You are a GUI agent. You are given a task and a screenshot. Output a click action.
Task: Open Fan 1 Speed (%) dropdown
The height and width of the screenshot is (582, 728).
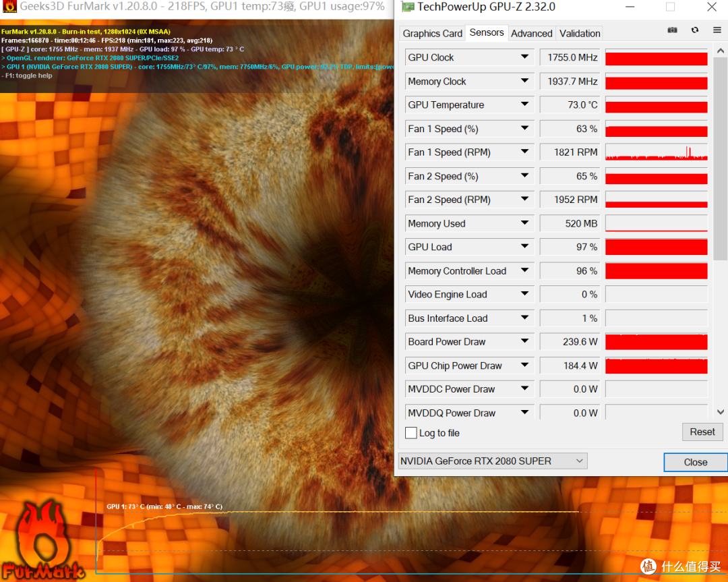[x=524, y=129]
